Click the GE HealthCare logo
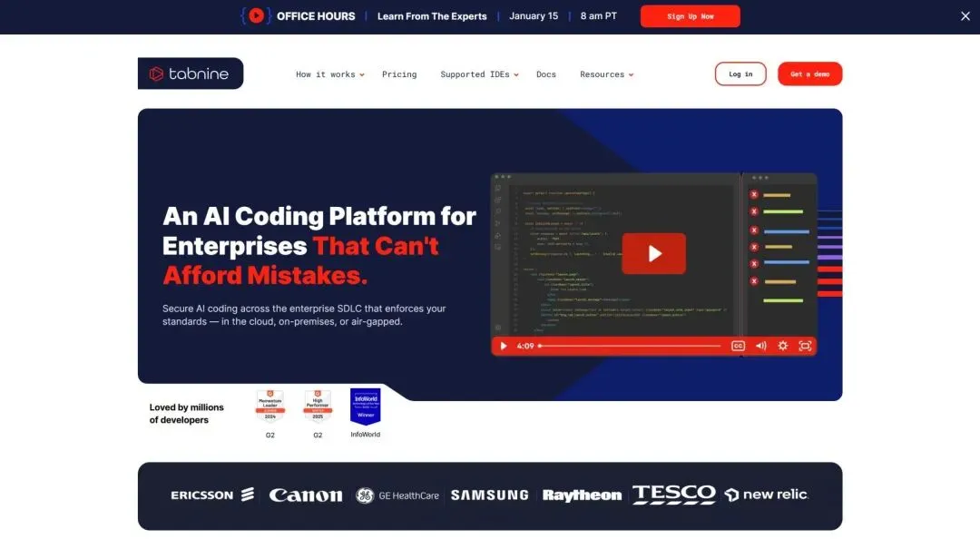The width and height of the screenshot is (980, 539). (x=397, y=495)
